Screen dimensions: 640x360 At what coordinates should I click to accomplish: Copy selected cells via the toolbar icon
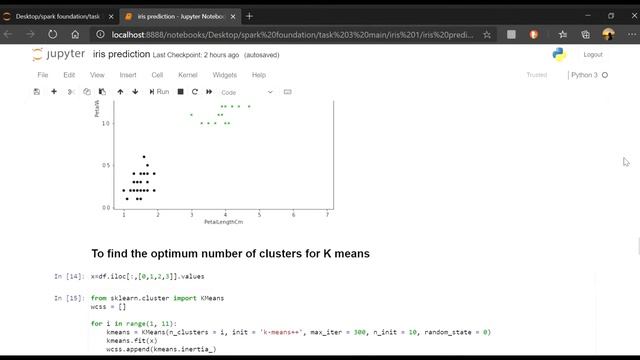[x=87, y=92]
